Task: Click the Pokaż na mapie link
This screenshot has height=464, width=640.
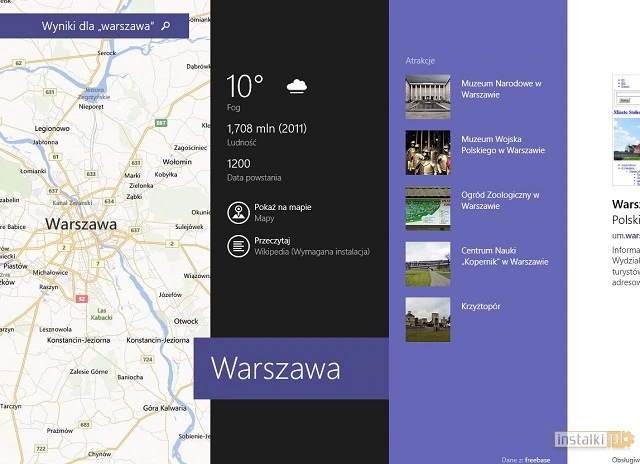Action: click(x=282, y=207)
